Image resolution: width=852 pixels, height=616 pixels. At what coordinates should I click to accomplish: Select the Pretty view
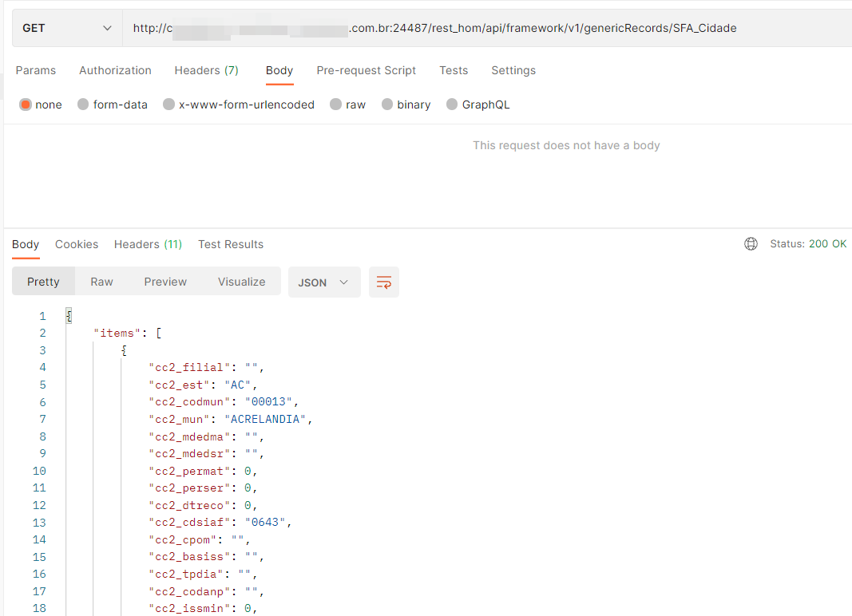(x=43, y=282)
